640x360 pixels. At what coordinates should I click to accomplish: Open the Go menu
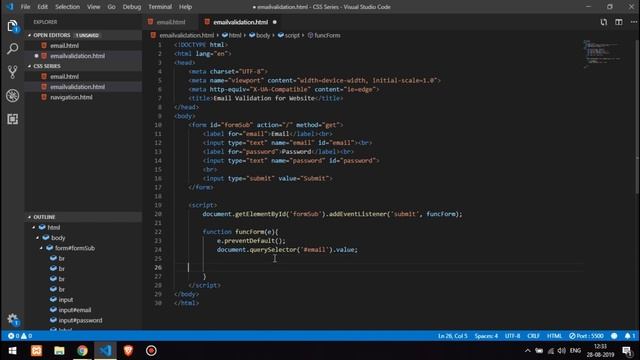pyautogui.click(x=111, y=7)
